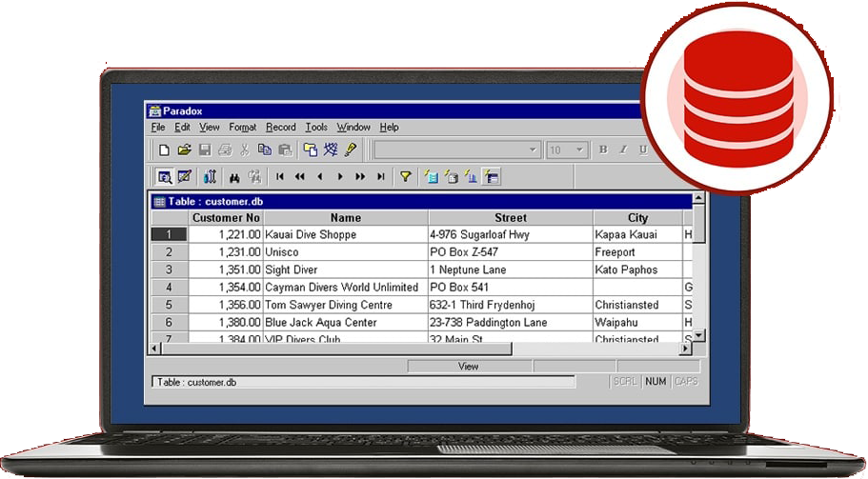Click the Customer No column header

[226, 218]
